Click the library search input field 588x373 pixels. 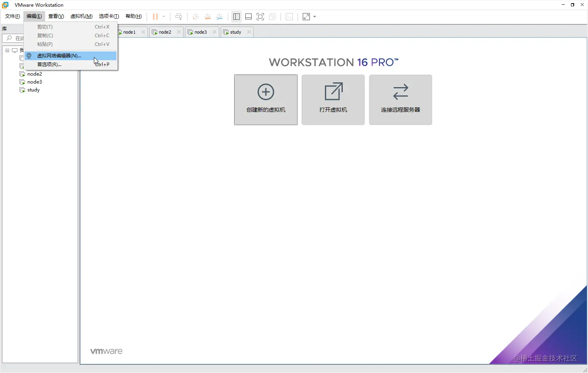[x=13, y=38]
